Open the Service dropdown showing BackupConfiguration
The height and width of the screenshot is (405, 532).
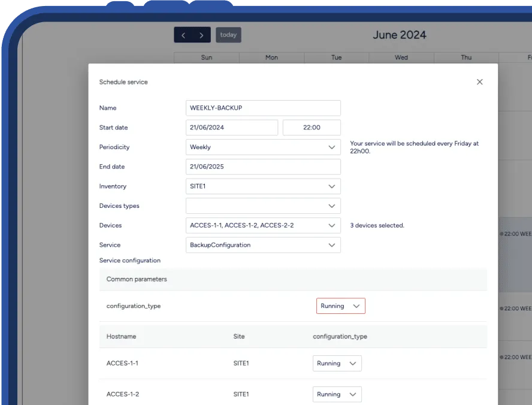coord(263,245)
